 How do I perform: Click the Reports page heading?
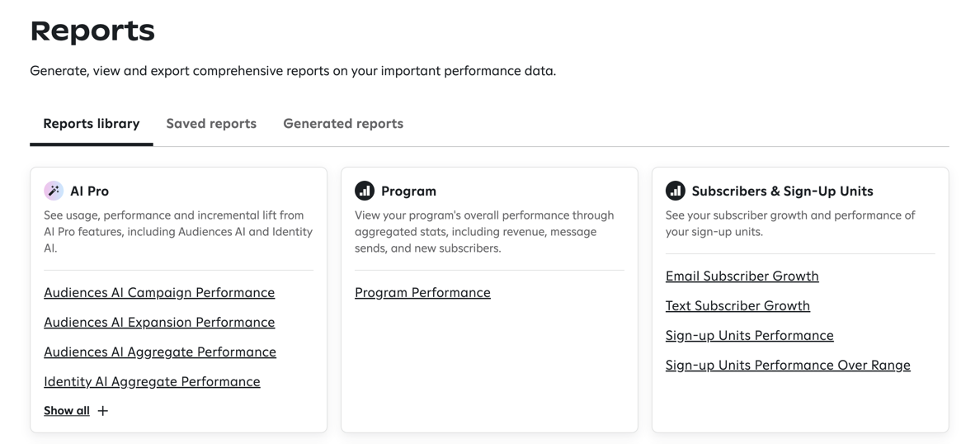point(92,31)
